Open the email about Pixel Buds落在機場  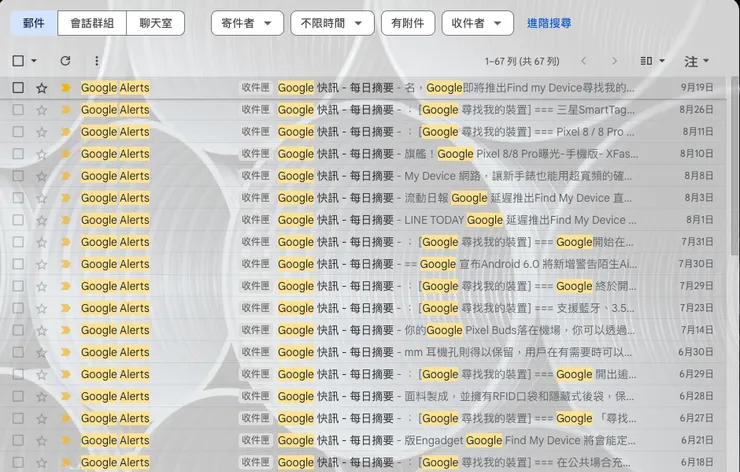click(x=363, y=330)
